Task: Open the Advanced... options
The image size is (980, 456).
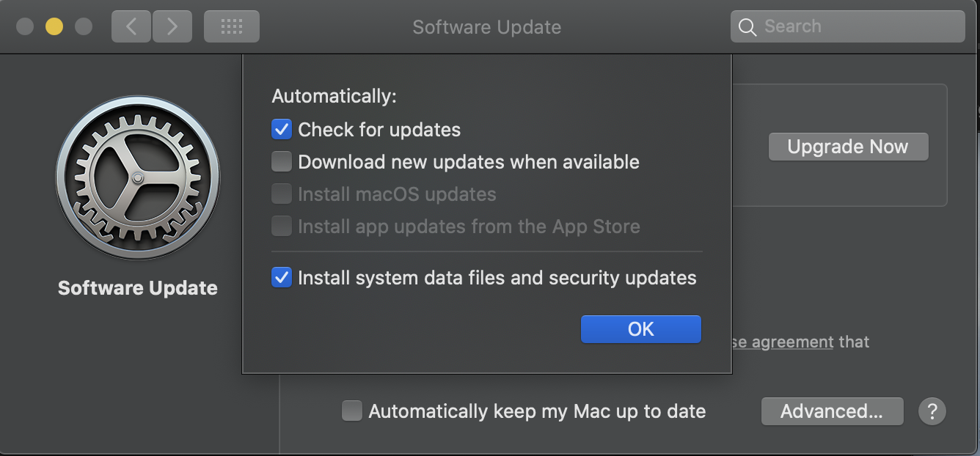Action: click(832, 411)
